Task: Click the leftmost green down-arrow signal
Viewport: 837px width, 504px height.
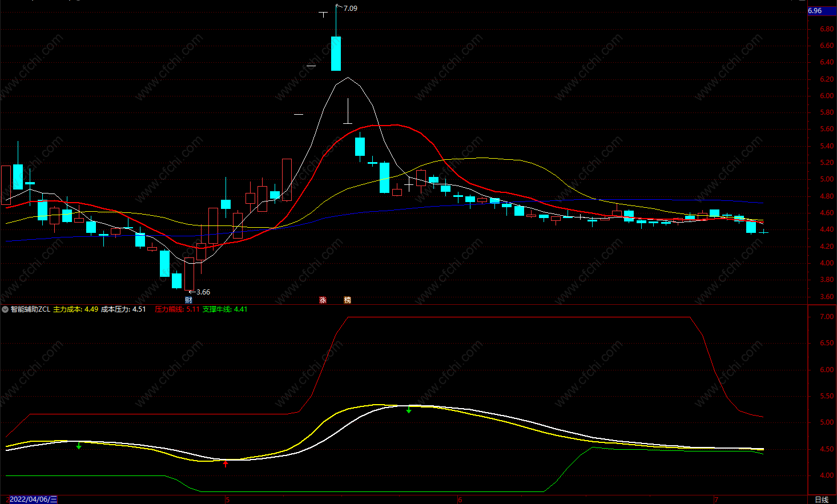Action: [79, 445]
